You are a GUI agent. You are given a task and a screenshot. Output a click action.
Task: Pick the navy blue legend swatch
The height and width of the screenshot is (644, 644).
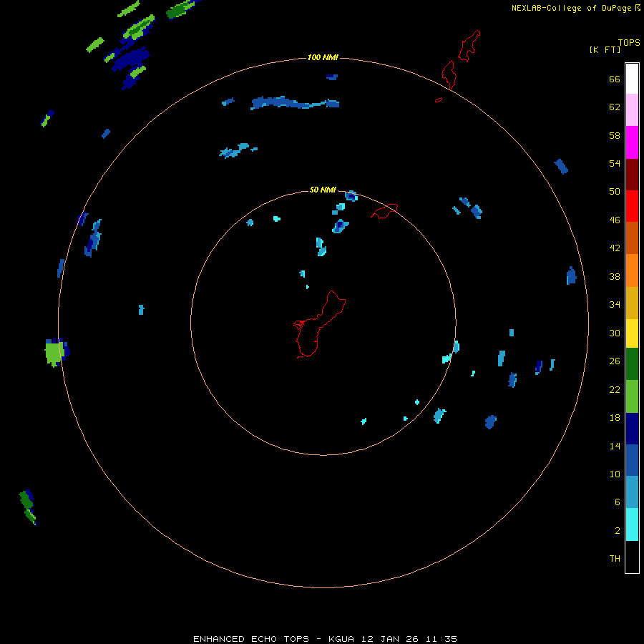click(632, 429)
